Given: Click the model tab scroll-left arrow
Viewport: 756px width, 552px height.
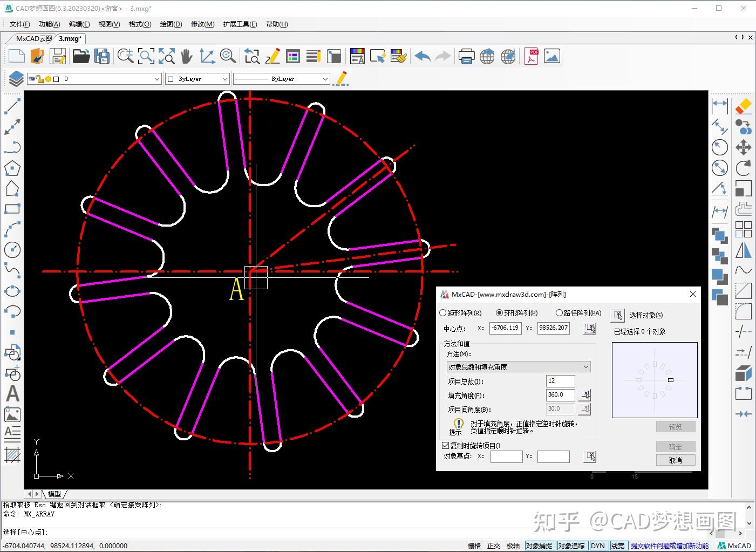Looking at the screenshot, I should tap(30, 494).
